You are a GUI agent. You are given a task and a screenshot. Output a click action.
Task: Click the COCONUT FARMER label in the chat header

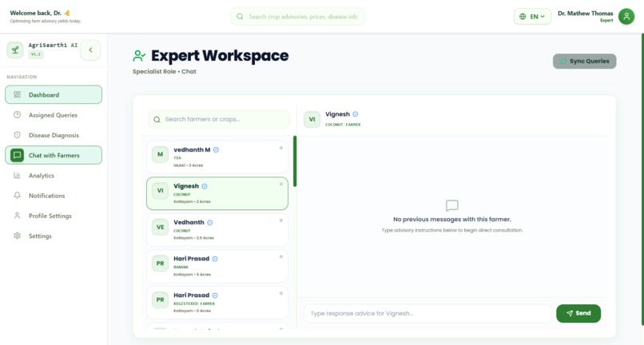[343, 125]
